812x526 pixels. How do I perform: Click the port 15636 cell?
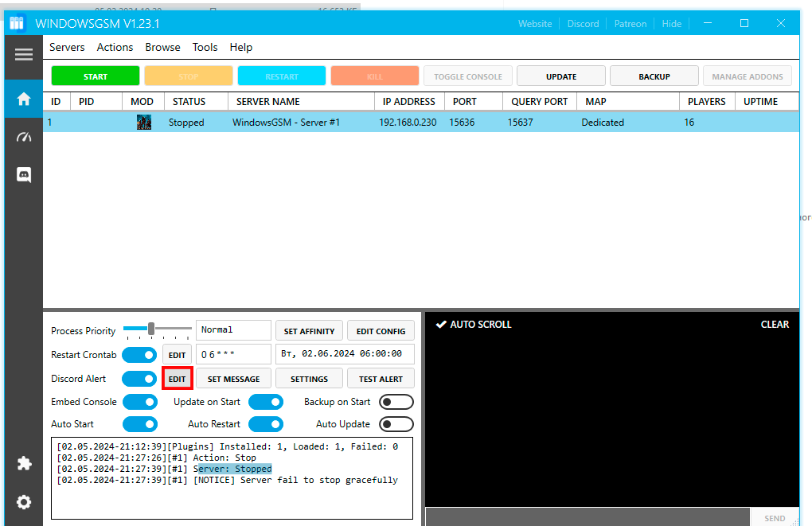click(x=462, y=123)
